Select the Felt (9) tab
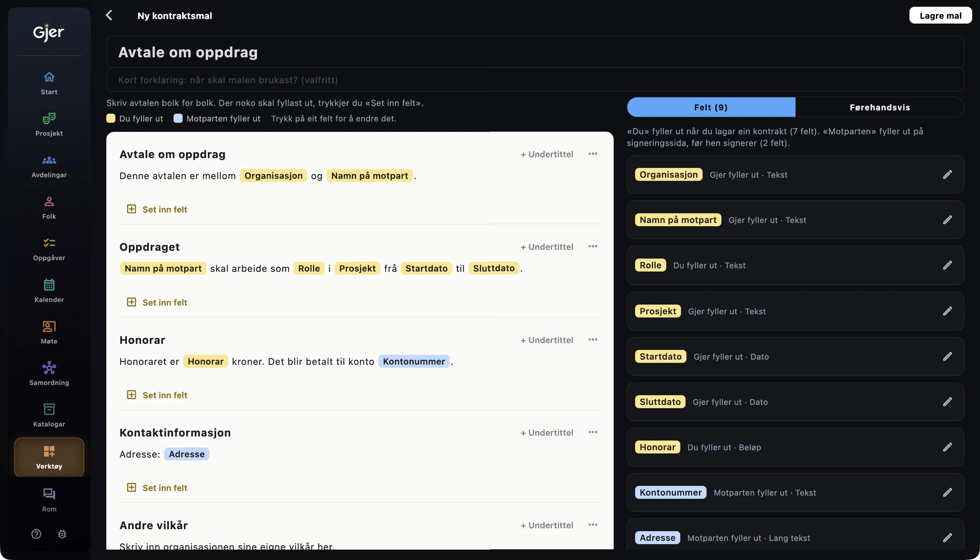 coord(711,107)
